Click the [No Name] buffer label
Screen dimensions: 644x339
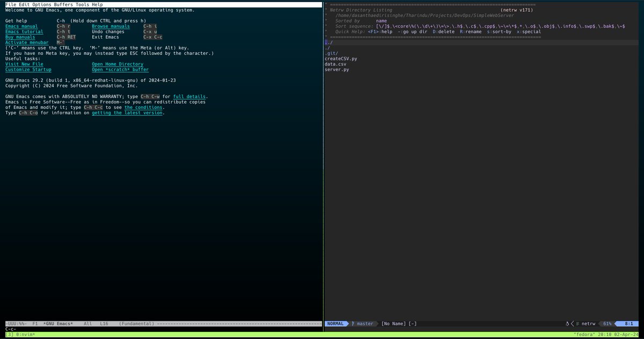393,323
